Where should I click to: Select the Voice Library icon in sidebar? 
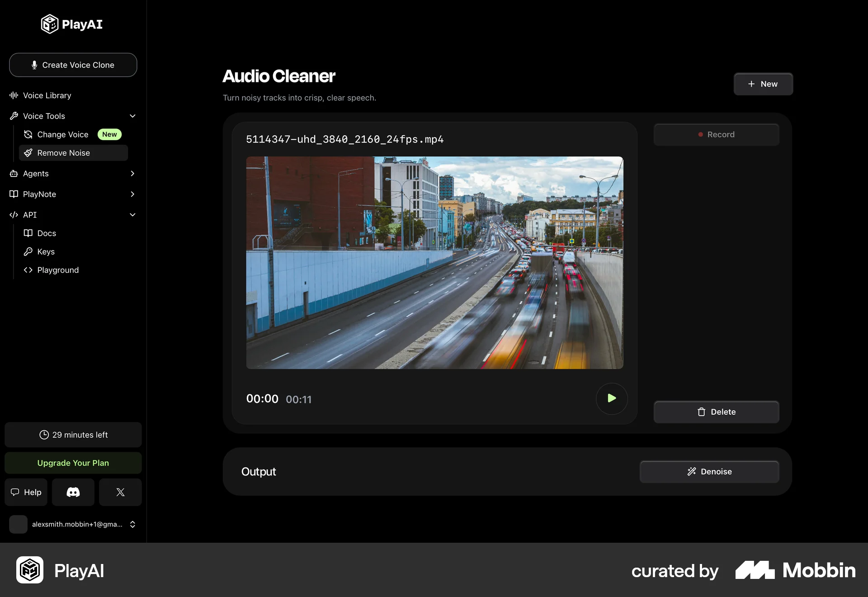[x=14, y=95]
